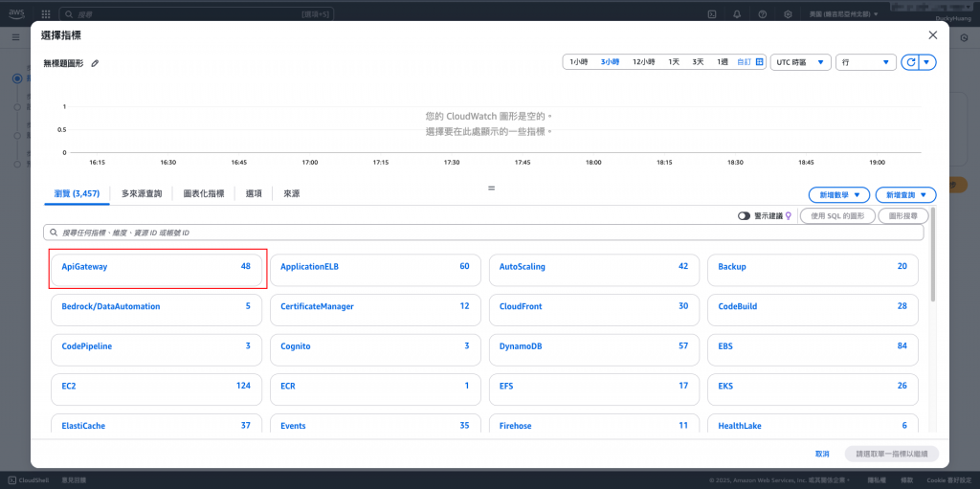The image size is (980, 489).
Task: Click the Cancel button
Action: (x=822, y=454)
